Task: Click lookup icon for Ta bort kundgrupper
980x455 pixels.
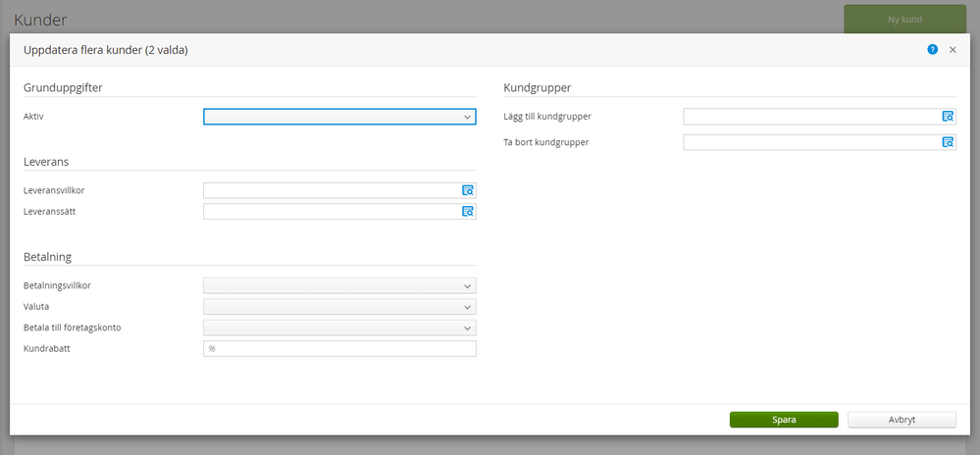Action: tap(948, 142)
